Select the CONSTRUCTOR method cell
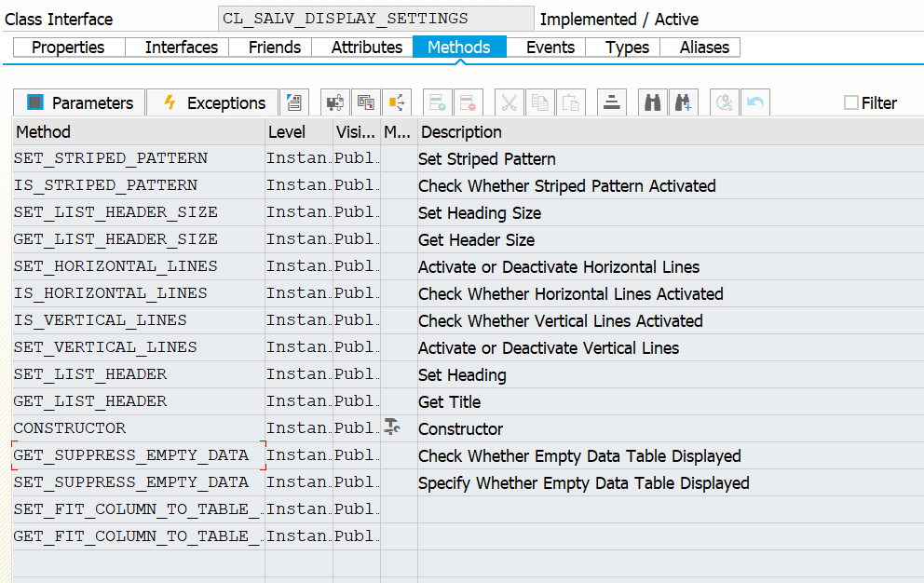Viewport: 924px width, 583px height. click(139, 428)
